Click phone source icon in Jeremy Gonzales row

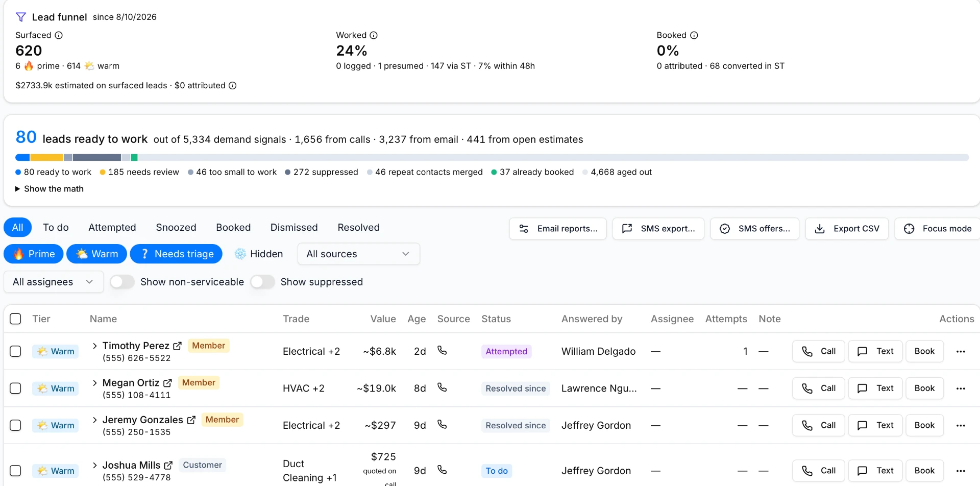click(442, 424)
